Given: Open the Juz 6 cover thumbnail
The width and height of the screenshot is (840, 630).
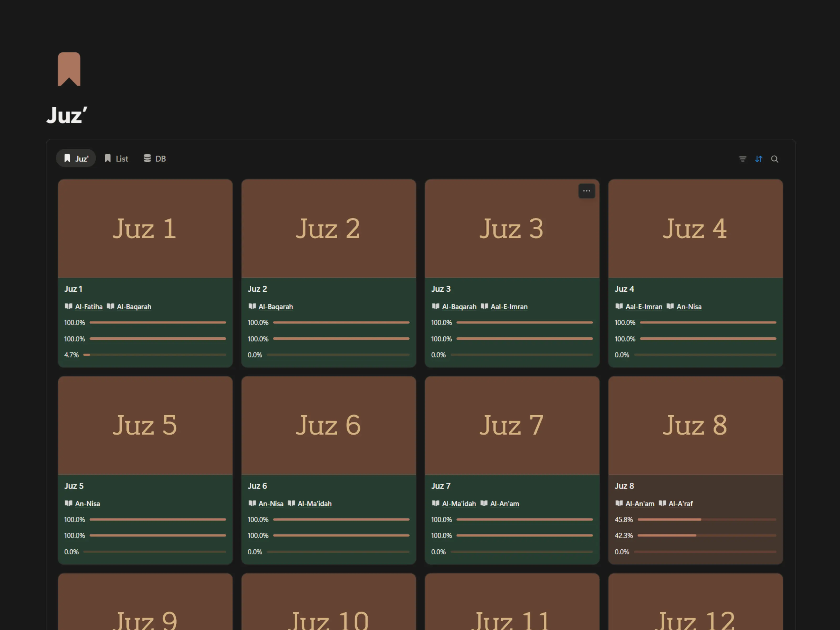Looking at the screenshot, I should (x=328, y=425).
